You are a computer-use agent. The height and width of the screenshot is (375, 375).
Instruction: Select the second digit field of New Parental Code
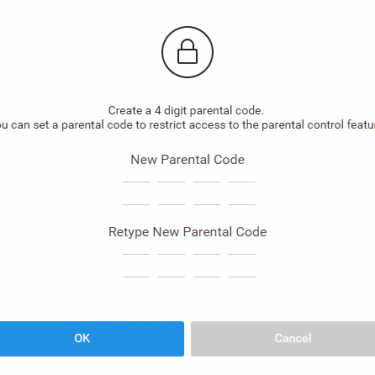(171, 193)
